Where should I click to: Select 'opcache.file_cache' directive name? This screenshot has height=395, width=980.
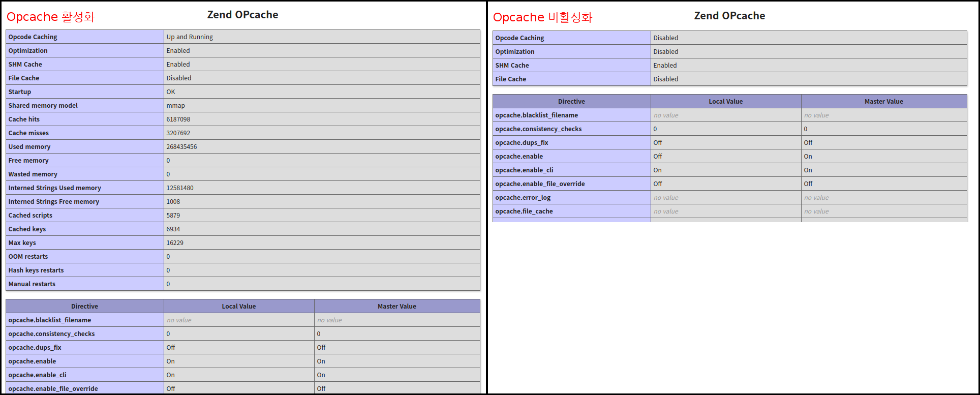[524, 211]
